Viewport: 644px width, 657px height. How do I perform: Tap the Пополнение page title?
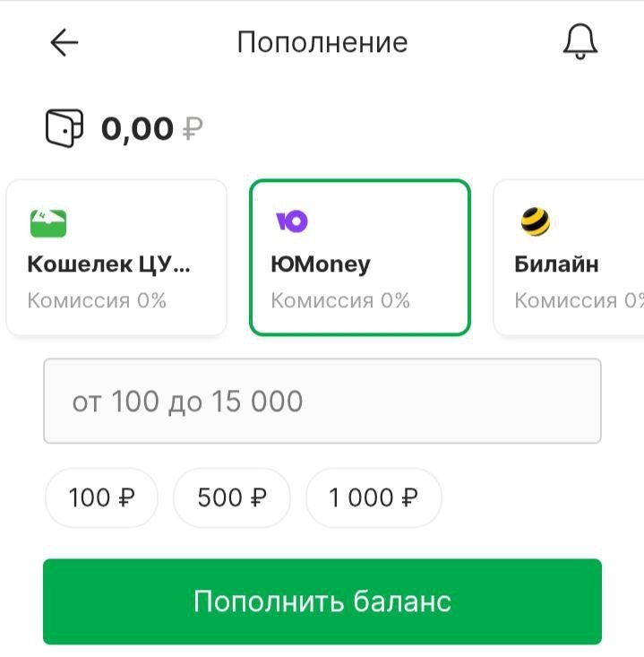[322, 42]
